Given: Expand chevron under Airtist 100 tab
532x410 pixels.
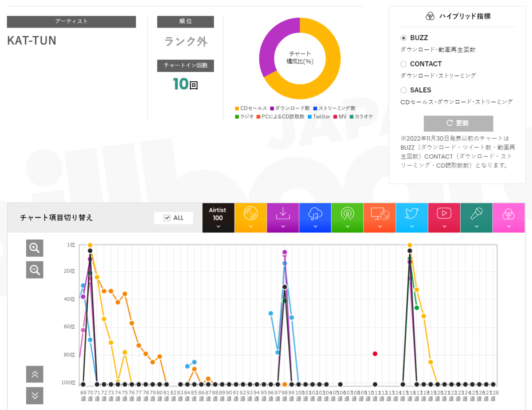Looking at the screenshot, I should pyautogui.click(x=218, y=226).
